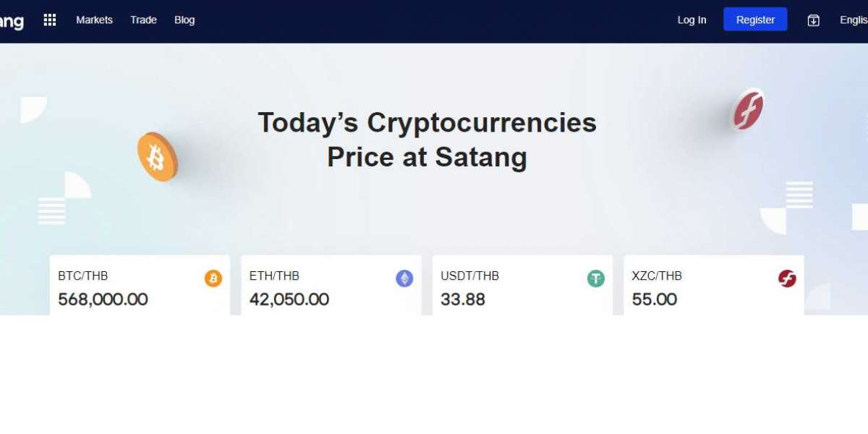Expand the Markets navigation item
The width and height of the screenshot is (868, 434).
point(94,20)
